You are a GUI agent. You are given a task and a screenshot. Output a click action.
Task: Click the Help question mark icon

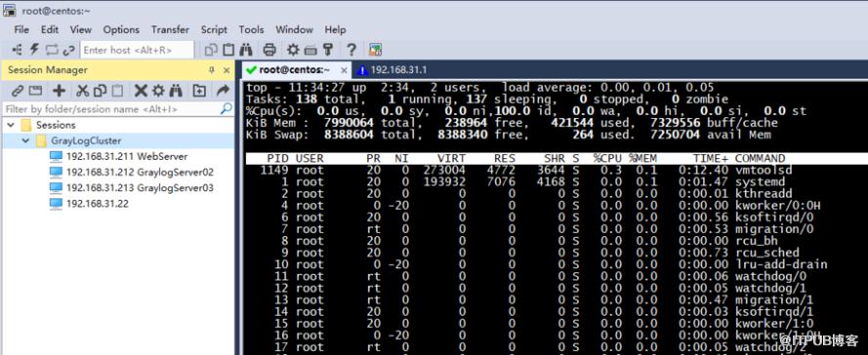pos(351,50)
